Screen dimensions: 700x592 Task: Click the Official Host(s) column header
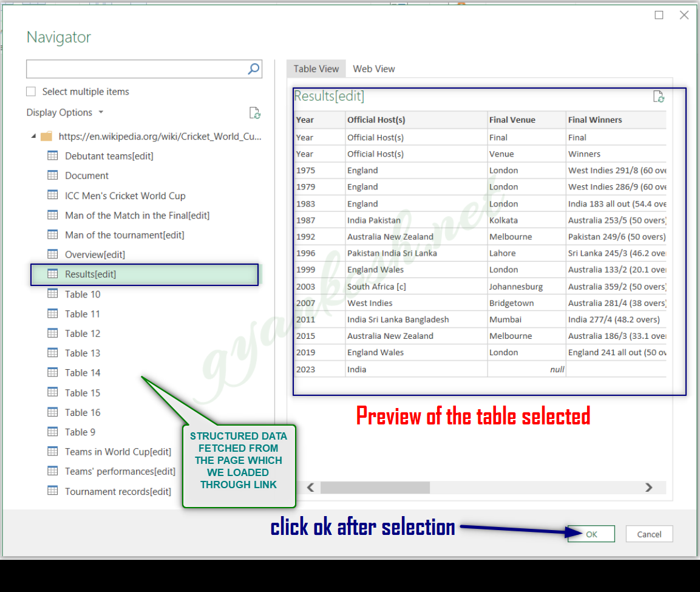point(416,120)
